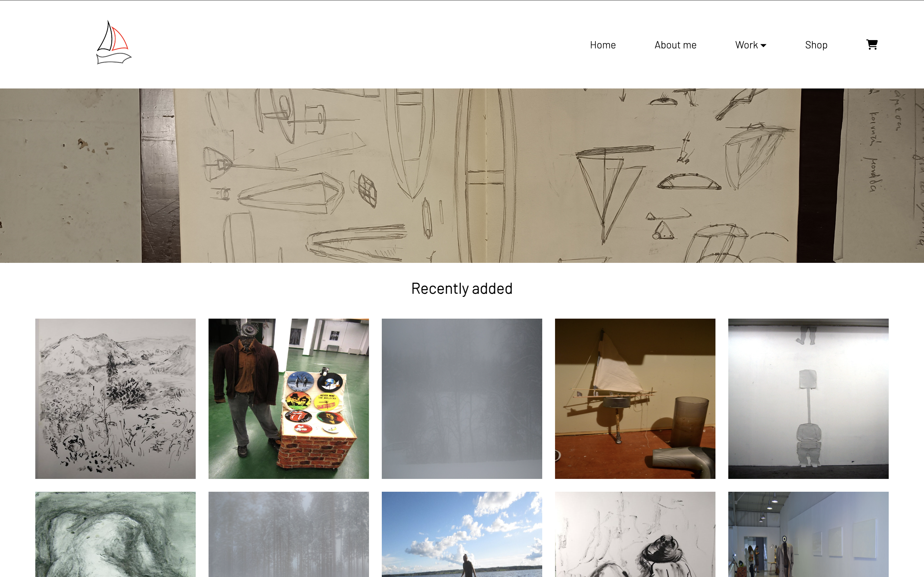Open the white wall paper figure artwork
The image size is (924, 577).
pyautogui.click(x=808, y=398)
